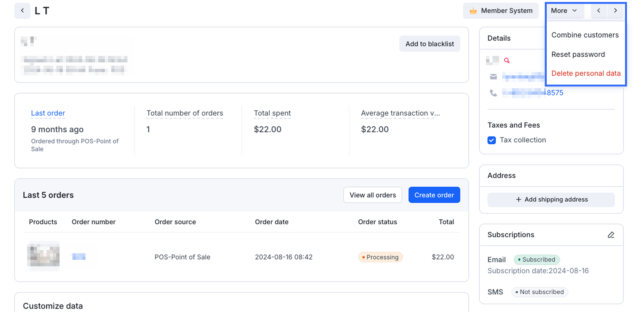Click the envelope icon in Details
This screenshot has height=312, width=644.
[493, 77]
